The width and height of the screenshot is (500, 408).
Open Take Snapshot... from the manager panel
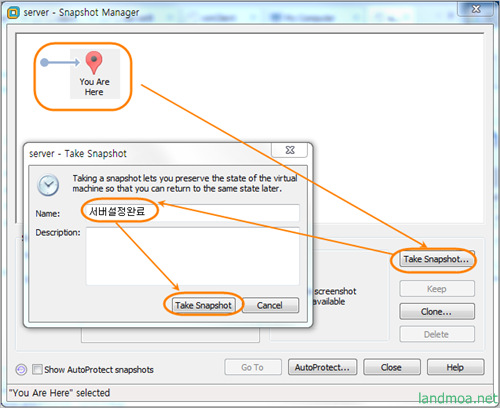(436, 259)
